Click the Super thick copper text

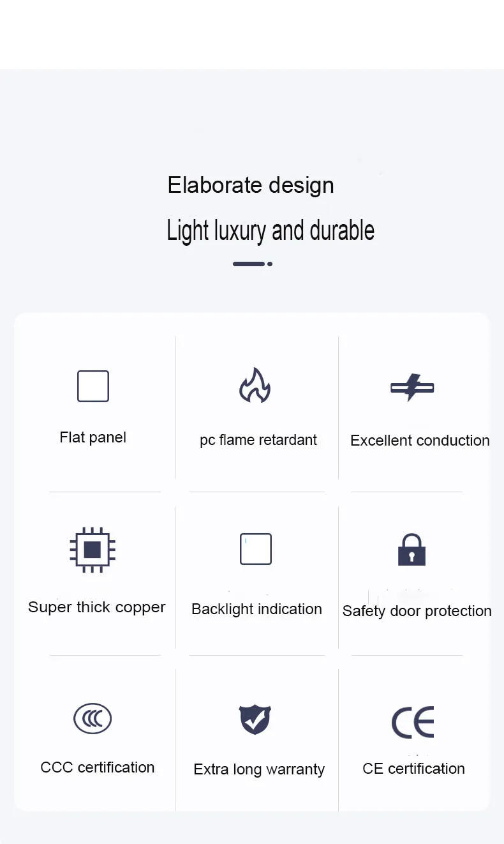[x=97, y=607]
